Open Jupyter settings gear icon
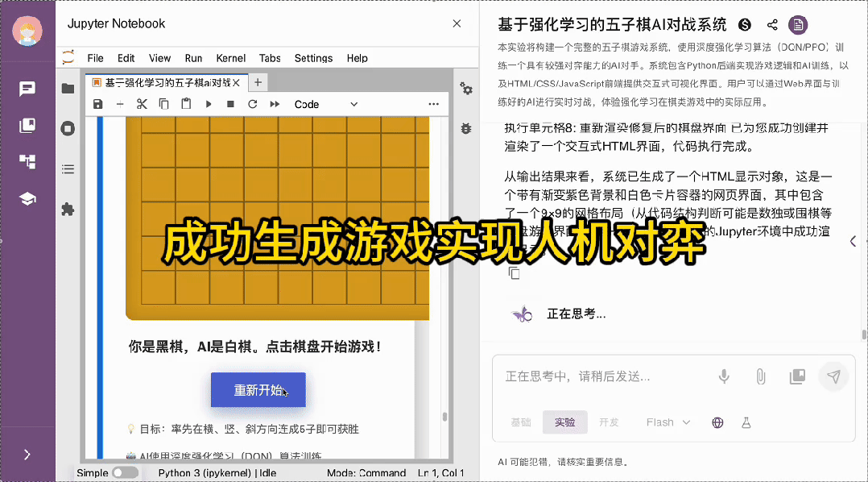Image resolution: width=868 pixels, height=482 pixels. point(467,90)
